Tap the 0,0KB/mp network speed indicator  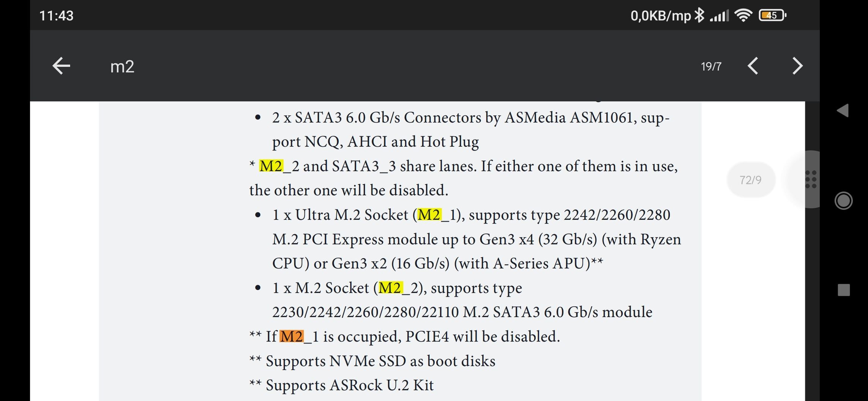(661, 16)
